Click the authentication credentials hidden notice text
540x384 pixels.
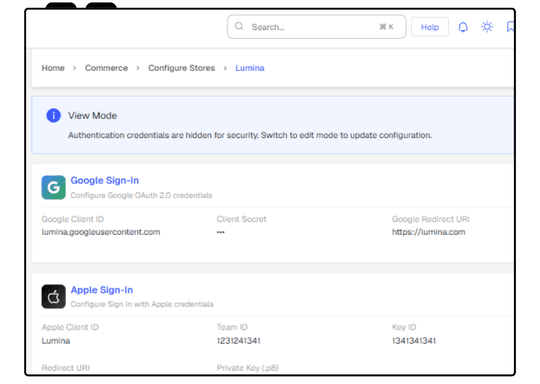coord(250,135)
